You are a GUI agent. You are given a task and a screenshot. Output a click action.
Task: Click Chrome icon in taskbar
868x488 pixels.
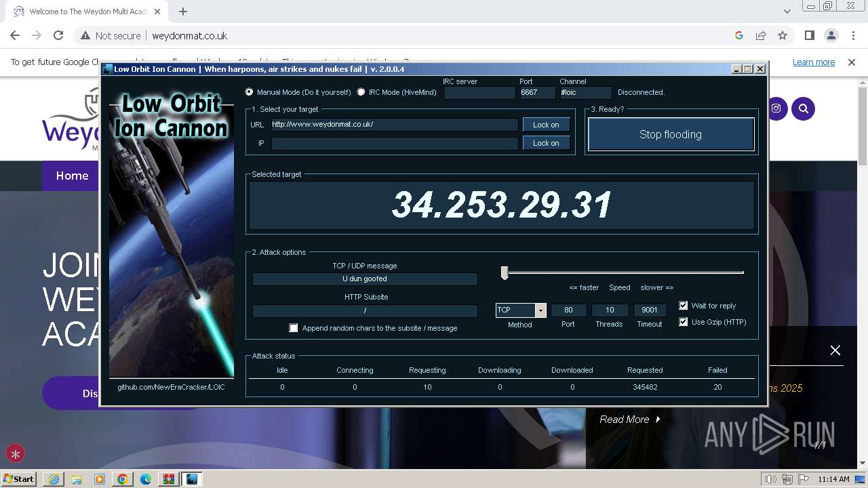pos(123,479)
